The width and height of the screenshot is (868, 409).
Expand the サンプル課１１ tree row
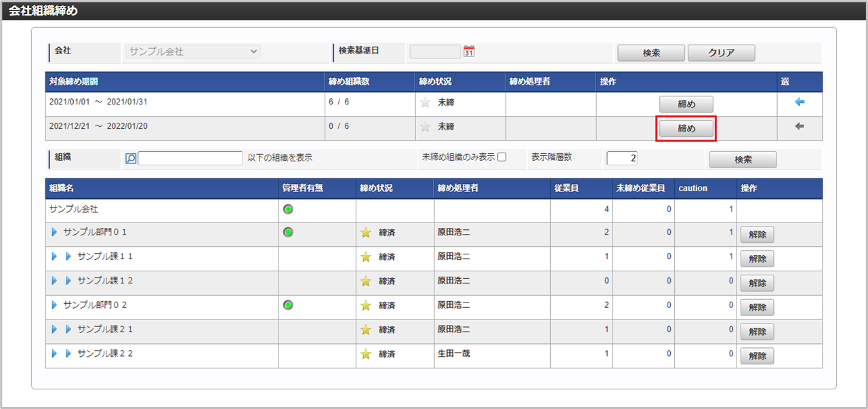68,256
